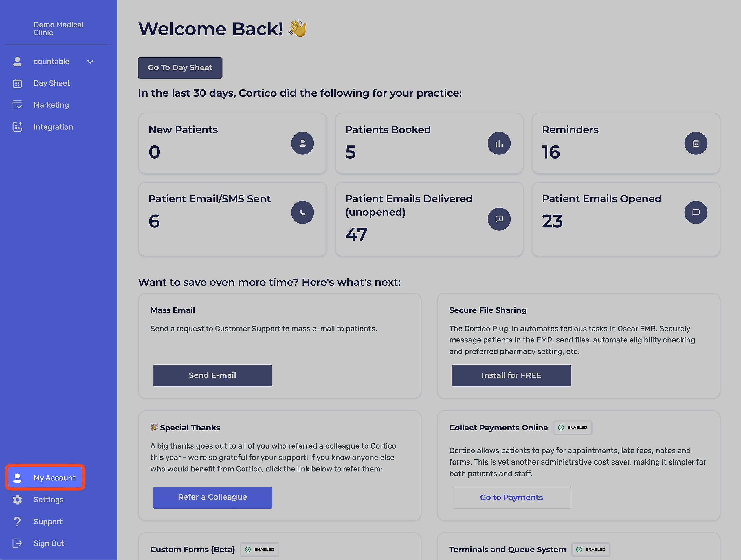Click the Reminders calendar icon

click(696, 143)
